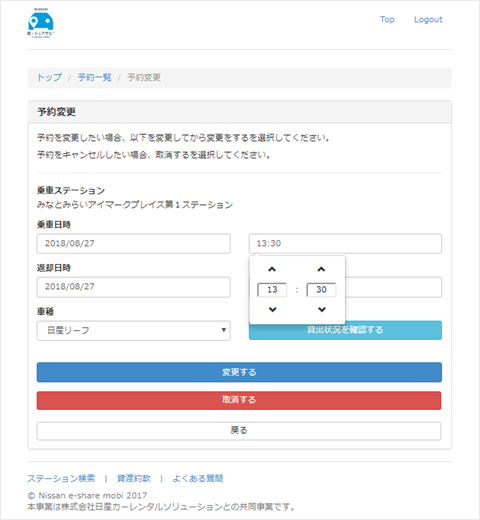Open the 日産リーフ vehicle type dropdown
This screenshot has height=520, width=480.
pos(134,331)
